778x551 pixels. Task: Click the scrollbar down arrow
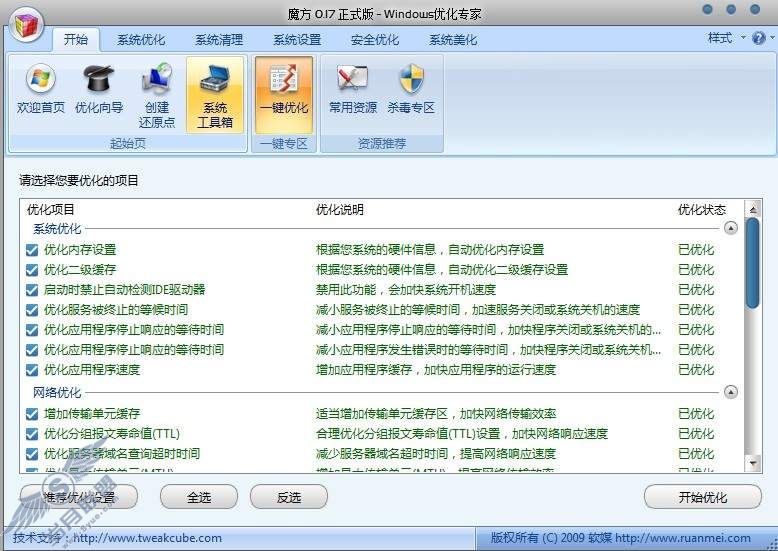tap(753, 464)
